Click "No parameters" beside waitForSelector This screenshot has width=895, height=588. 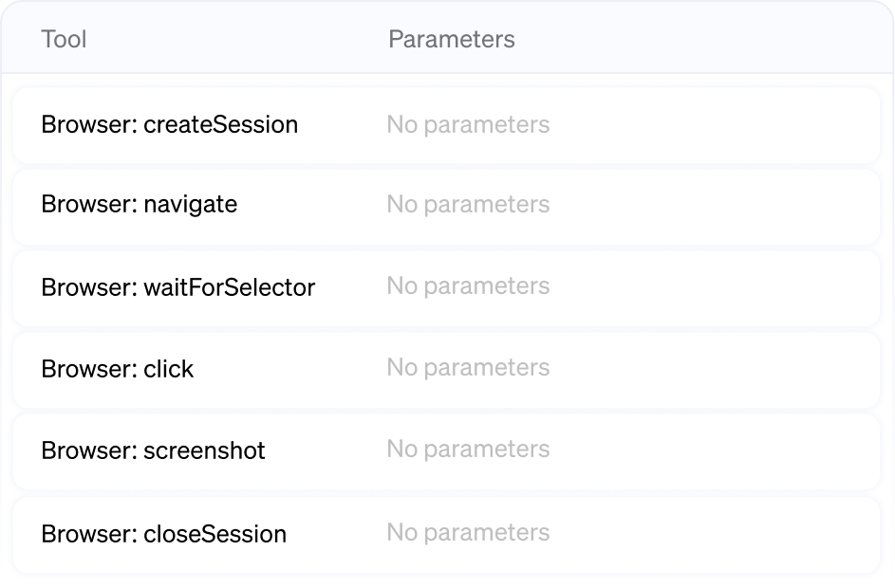click(467, 287)
